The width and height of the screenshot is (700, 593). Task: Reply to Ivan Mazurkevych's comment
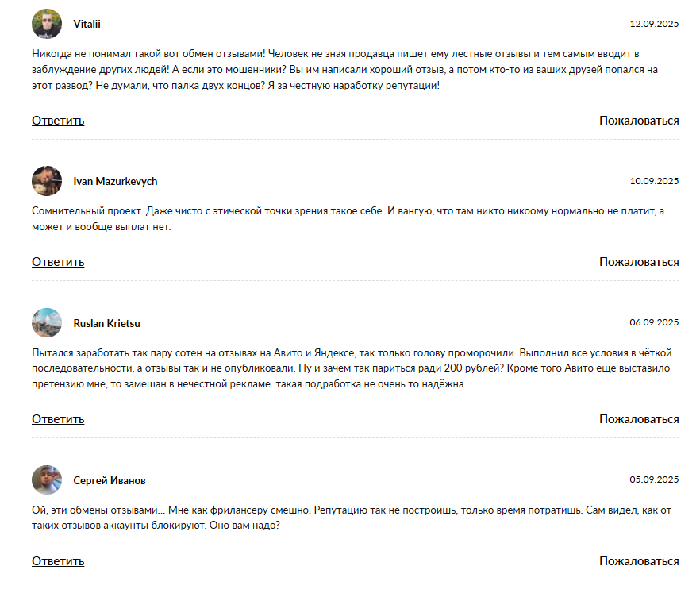58,262
